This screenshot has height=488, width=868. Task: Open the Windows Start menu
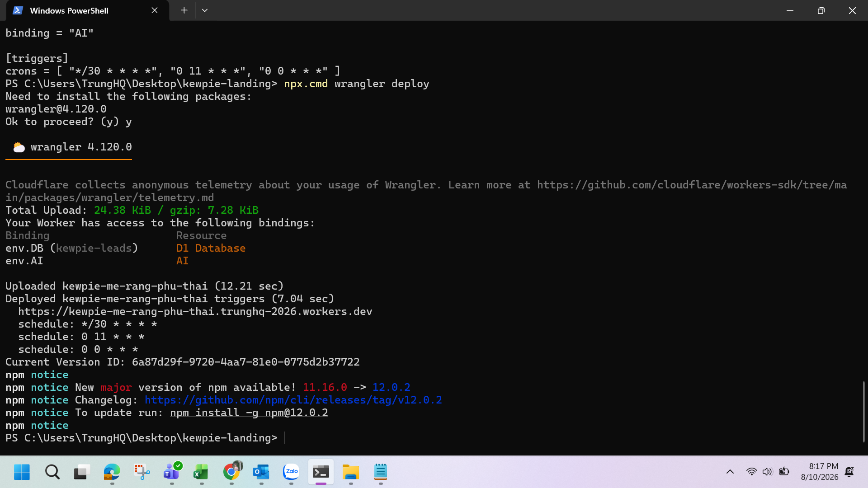coord(22,472)
